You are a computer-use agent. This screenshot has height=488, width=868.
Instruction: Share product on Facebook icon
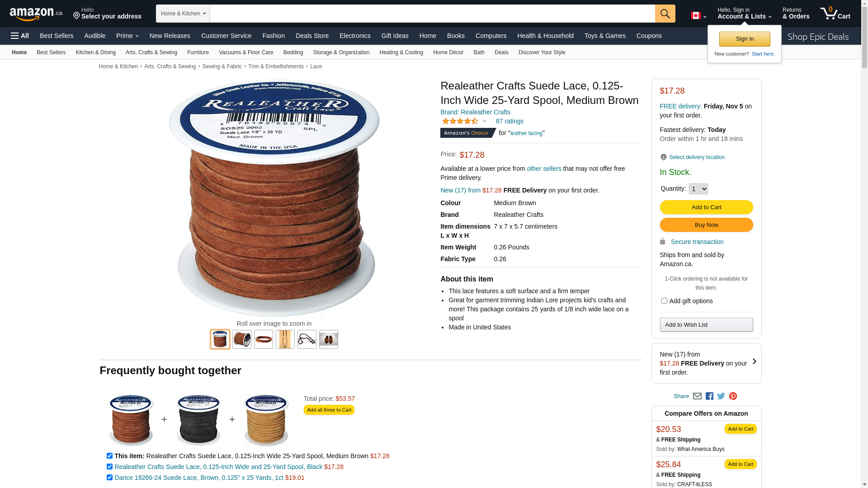709,396
